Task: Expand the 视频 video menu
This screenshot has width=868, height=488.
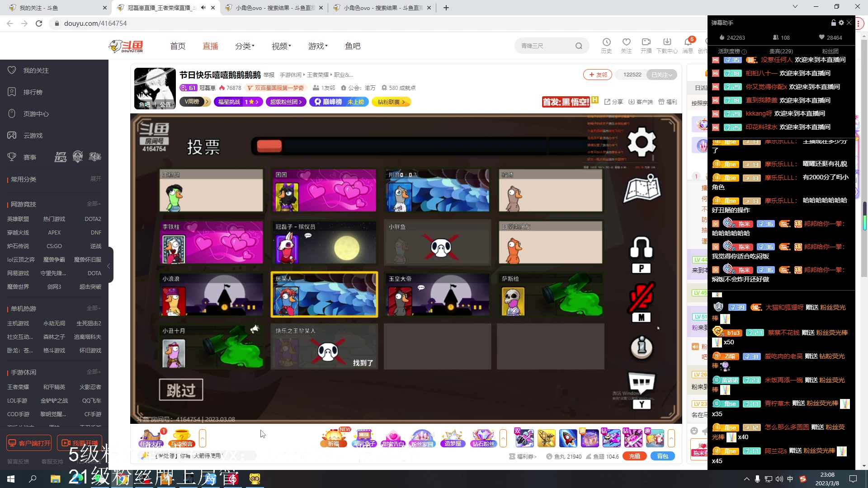Action: (x=281, y=46)
